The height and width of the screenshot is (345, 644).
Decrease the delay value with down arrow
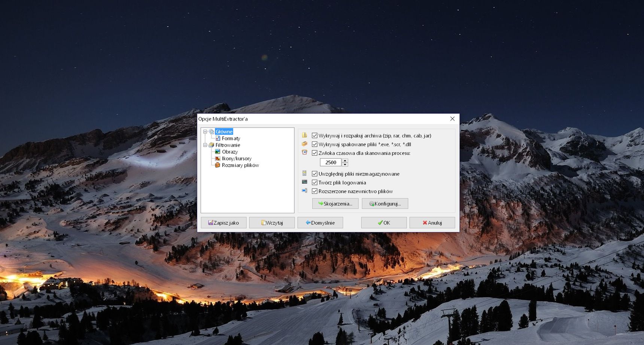coord(345,164)
